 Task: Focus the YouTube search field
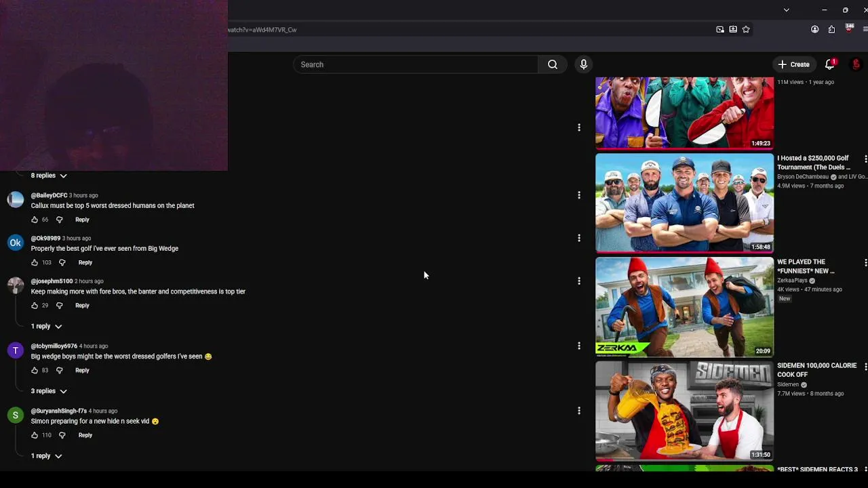416,64
